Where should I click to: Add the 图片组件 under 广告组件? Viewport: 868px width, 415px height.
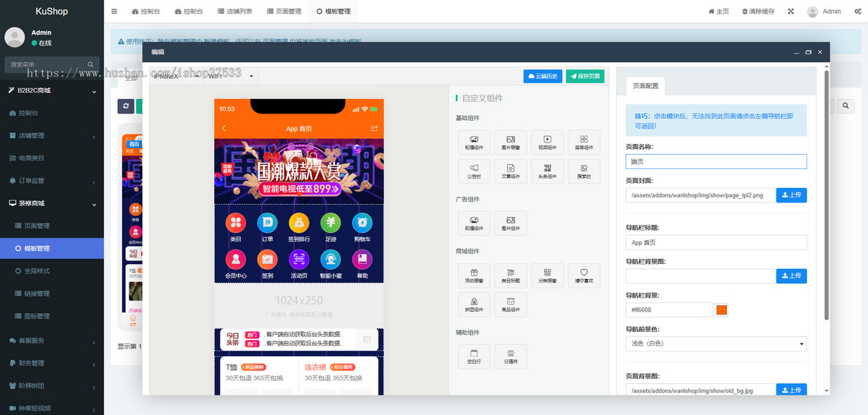511,223
